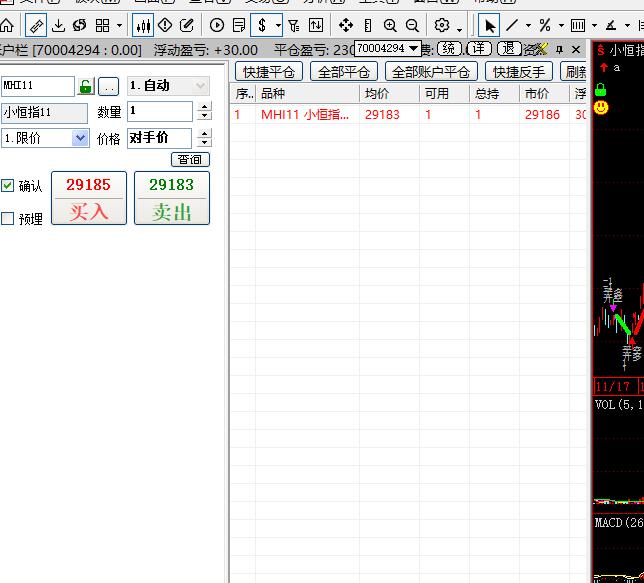
Task: Click the 数量 quantity input field
Action: [x=160, y=111]
